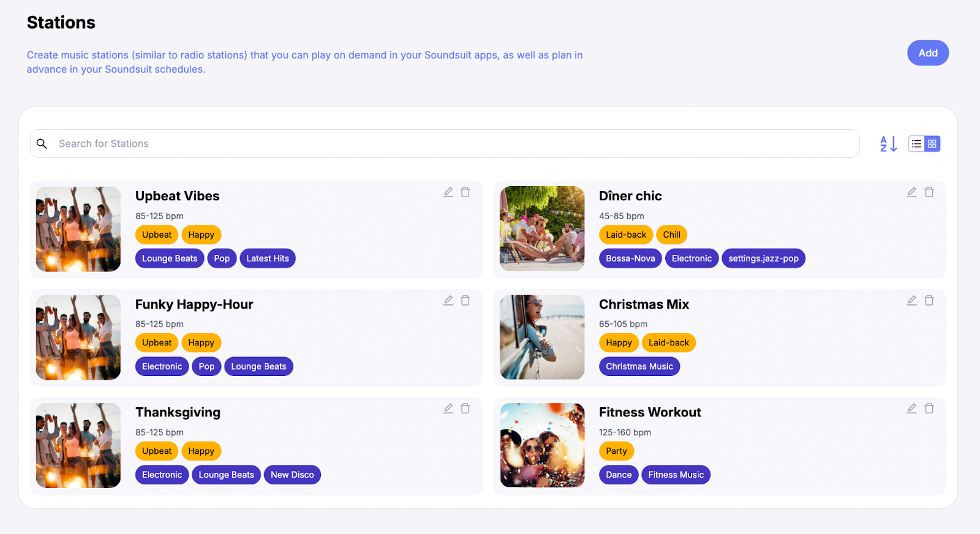Switch to grid view layout

click(932, 144)
